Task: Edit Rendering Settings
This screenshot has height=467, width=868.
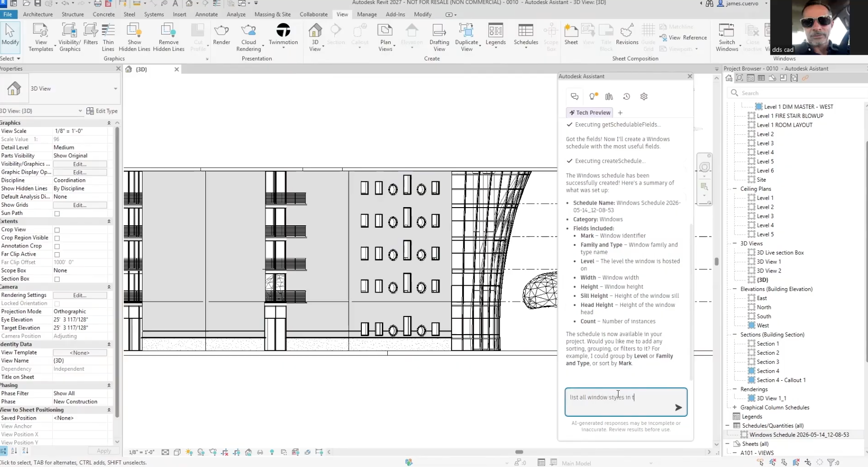Action: (x=80, y=295)
